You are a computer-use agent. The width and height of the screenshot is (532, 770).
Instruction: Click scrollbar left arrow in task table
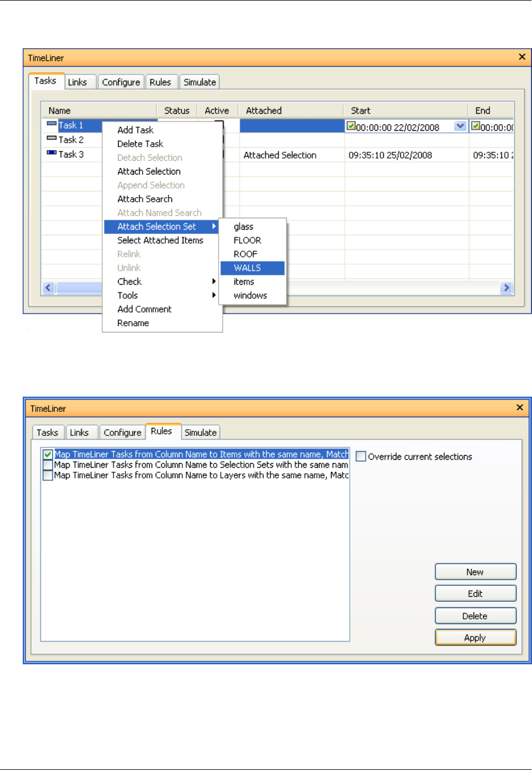pos(48,288)
